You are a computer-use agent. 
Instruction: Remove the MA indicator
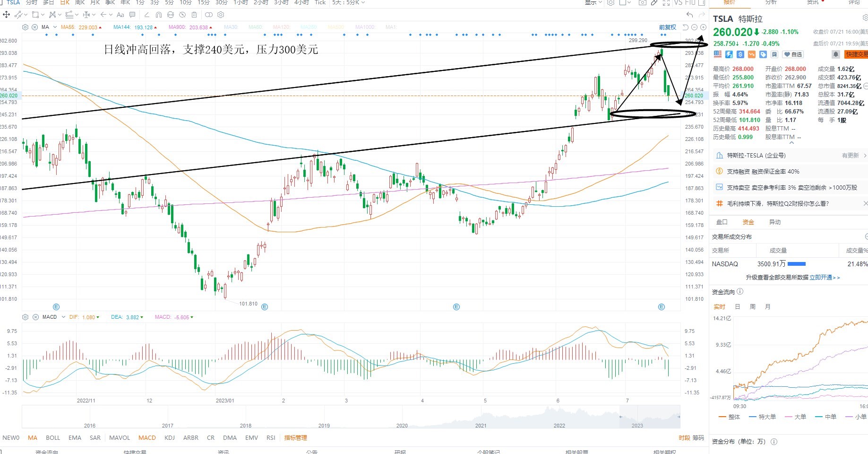(x=34, y=27)
